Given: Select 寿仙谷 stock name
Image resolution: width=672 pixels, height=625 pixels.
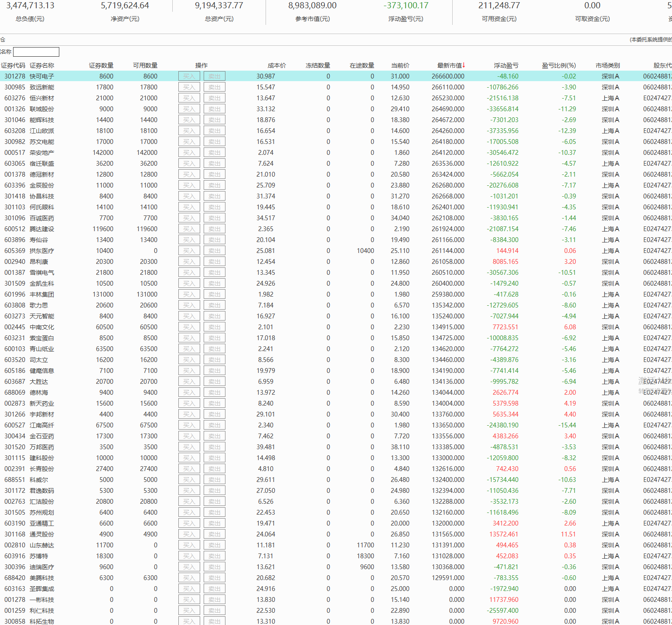Looking at the screenshot, I should point(39,240).
